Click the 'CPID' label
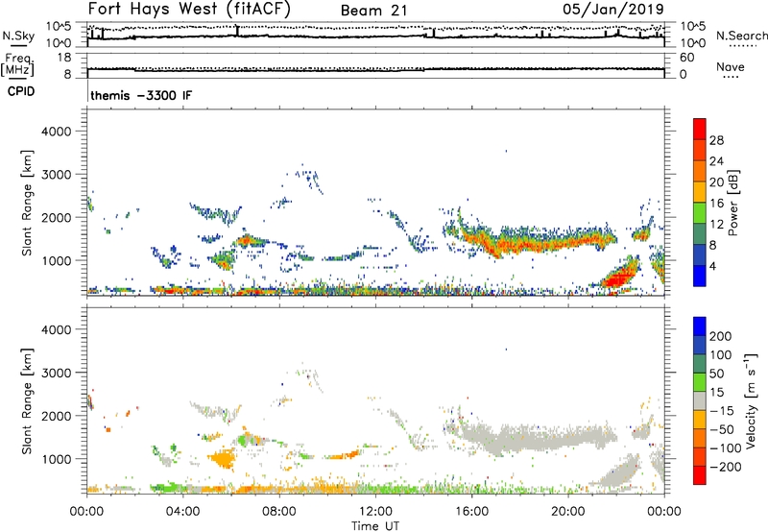 click(x=21, y=91)
